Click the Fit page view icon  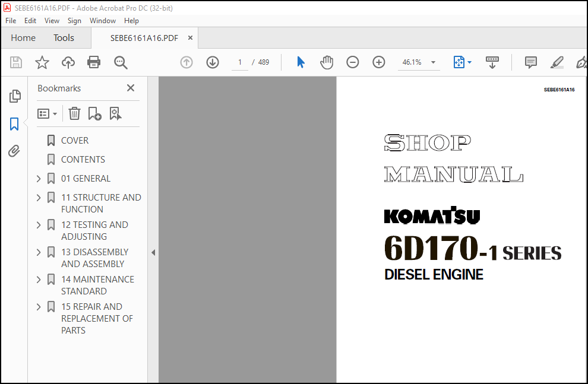[459, 62]
